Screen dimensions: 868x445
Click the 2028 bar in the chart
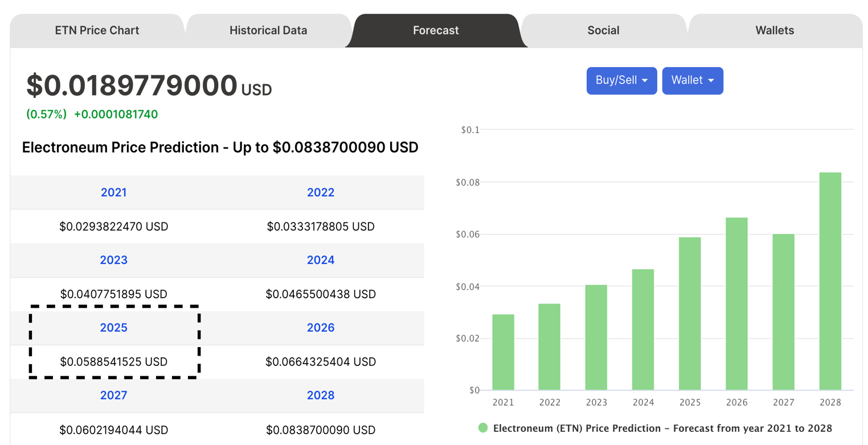(830, 282)
